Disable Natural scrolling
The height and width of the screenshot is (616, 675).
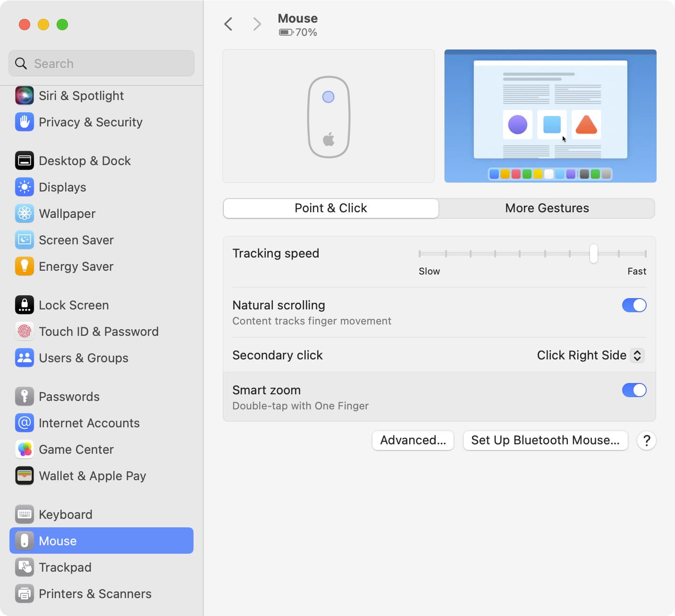[634, 305]
